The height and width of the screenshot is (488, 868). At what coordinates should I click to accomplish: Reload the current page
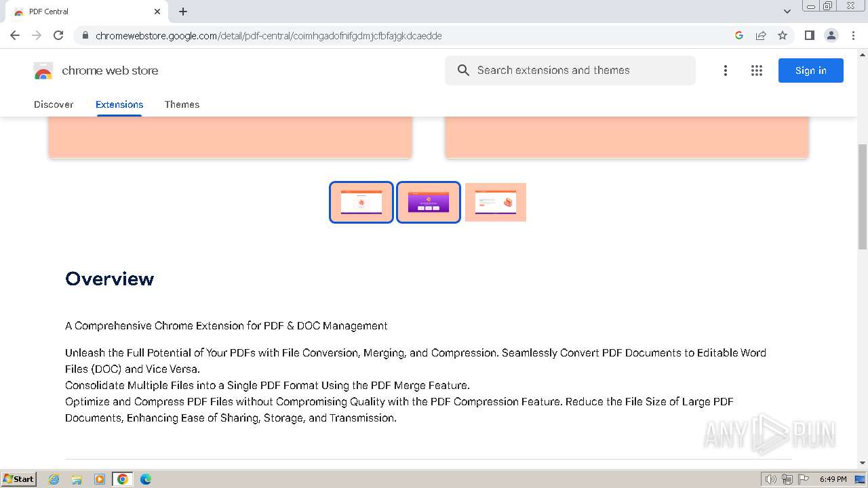click(x=58, y=35)
